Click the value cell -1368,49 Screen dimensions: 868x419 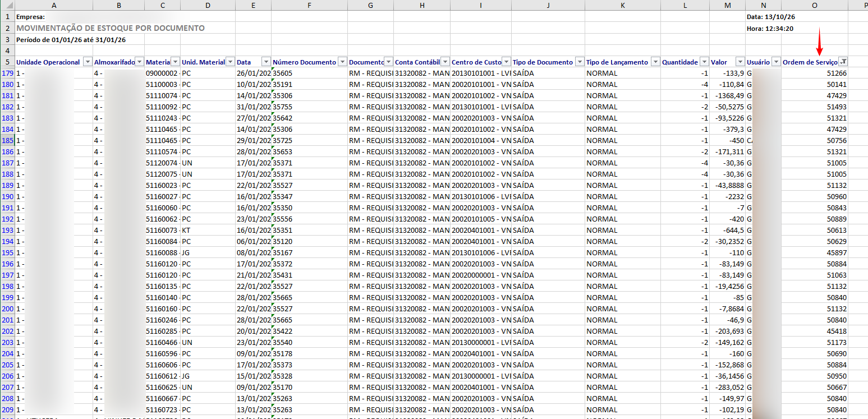point(728,96)
